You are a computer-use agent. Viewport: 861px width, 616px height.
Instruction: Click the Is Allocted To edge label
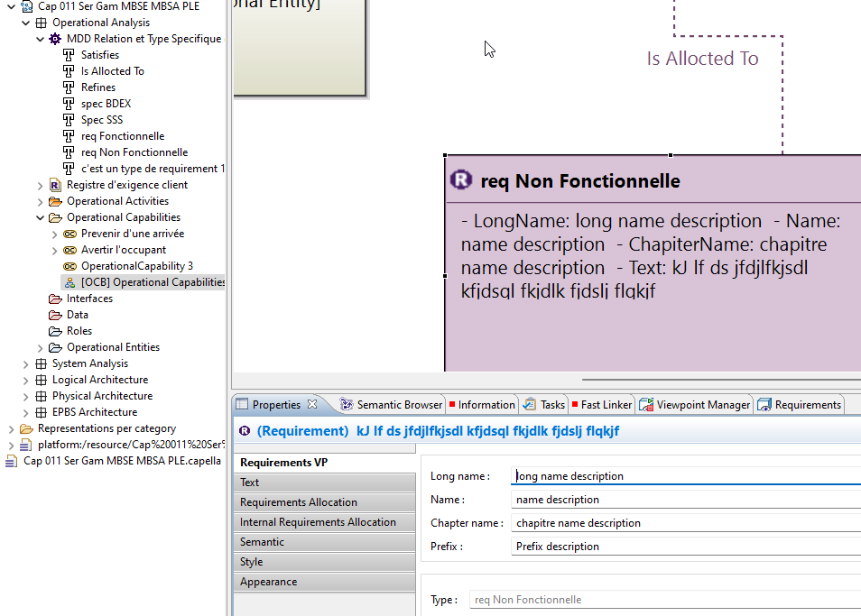coord(702,59)
